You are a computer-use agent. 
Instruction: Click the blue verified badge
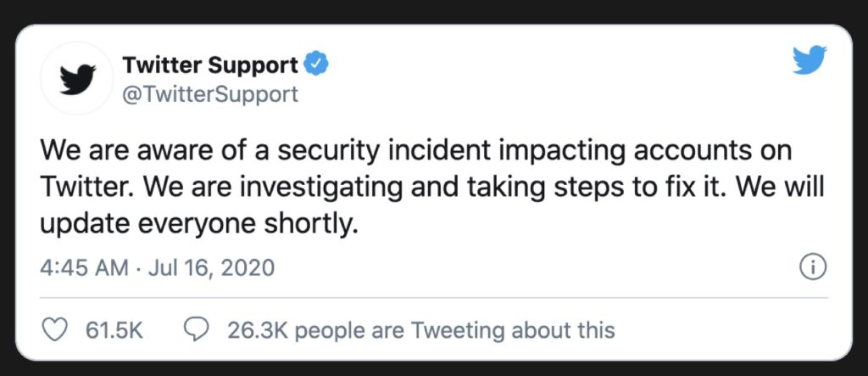click(315, 65)
